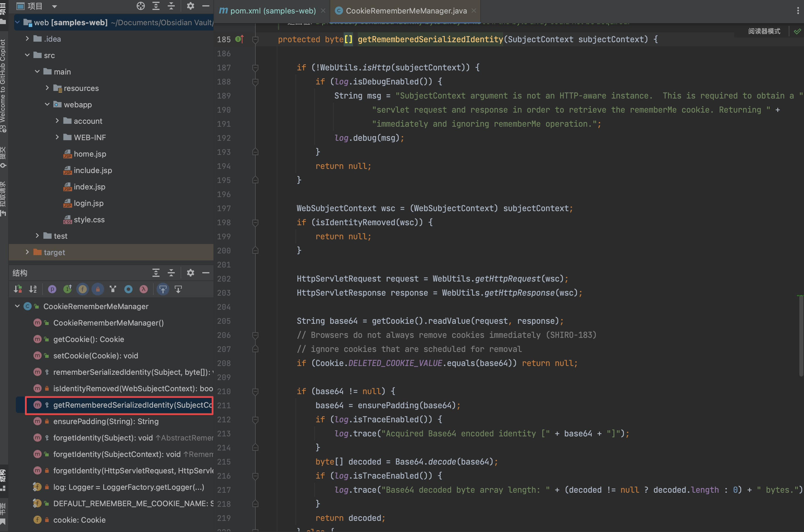Collapse CookieRememberMeManager class in structure tree

(x=17, y=306)
